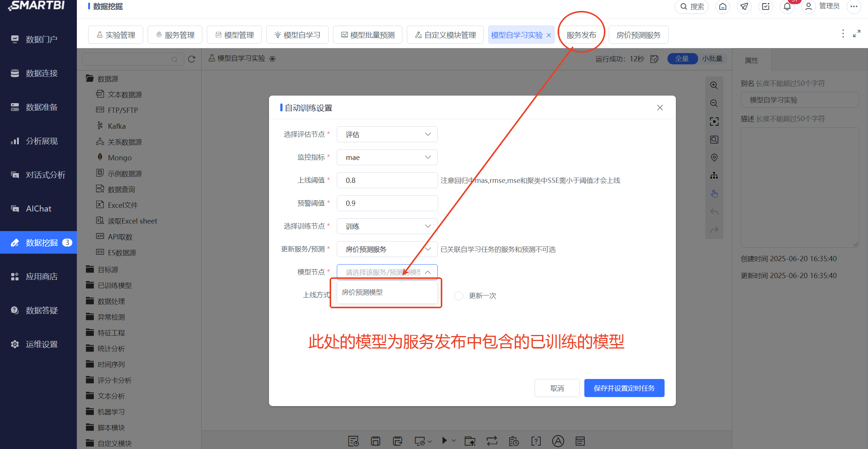Switch run mode to 小批量
The image size is (868, 449).
(x=712, y=59)
